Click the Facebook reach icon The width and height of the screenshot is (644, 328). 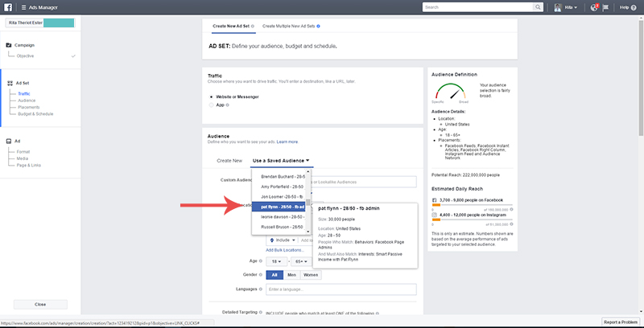pos(434,200)
